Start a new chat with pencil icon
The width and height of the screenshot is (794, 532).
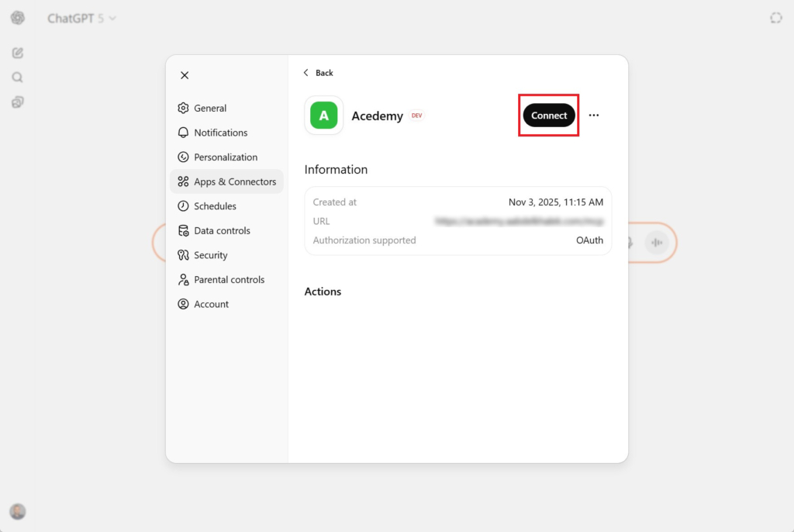click(x=17, y=53)
